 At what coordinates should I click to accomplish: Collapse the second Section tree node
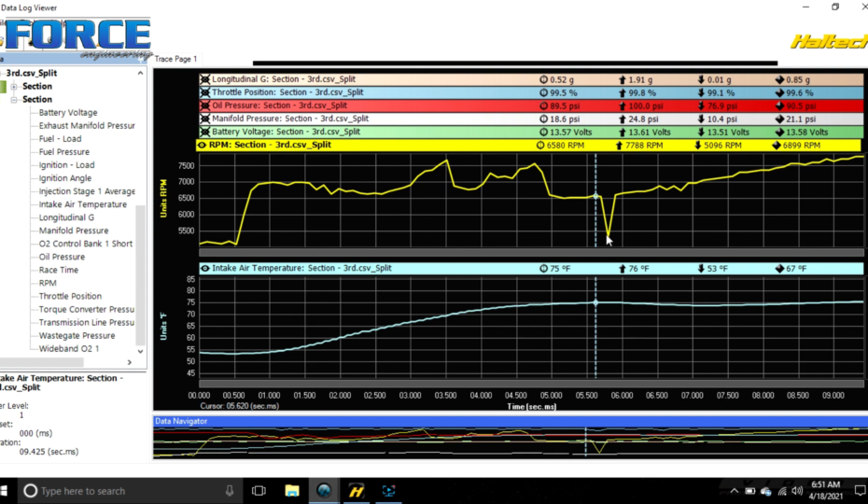14,100
